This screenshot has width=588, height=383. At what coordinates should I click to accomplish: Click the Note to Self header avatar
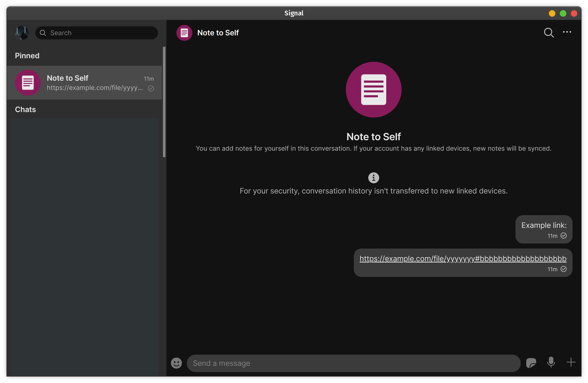coord(184,33)
